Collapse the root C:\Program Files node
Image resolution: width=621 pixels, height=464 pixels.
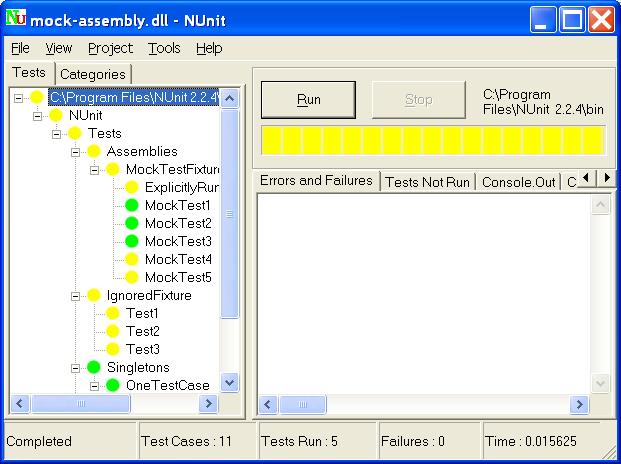(x=18, y=98)
